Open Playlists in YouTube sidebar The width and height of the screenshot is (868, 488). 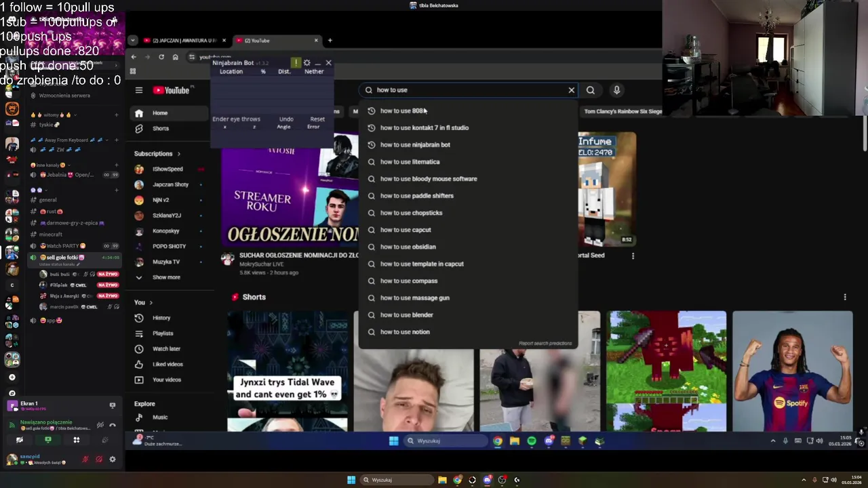[168, 333]
